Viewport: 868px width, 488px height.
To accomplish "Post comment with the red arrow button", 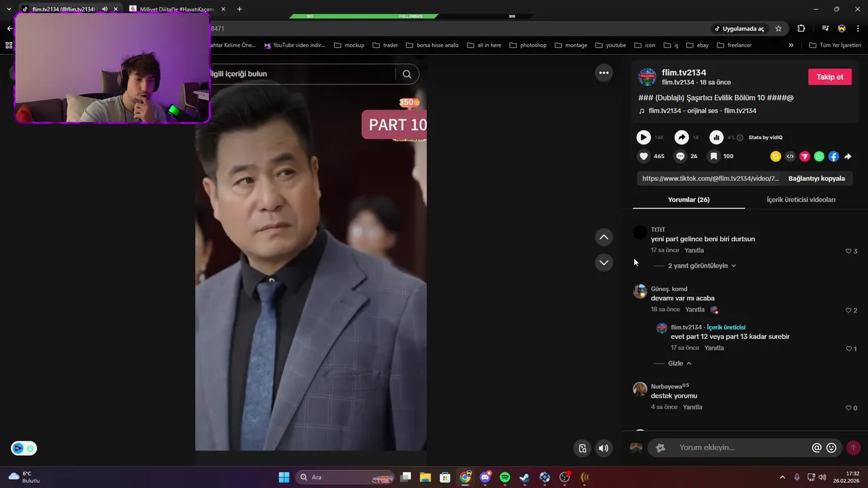I will (x=854, y=448).
